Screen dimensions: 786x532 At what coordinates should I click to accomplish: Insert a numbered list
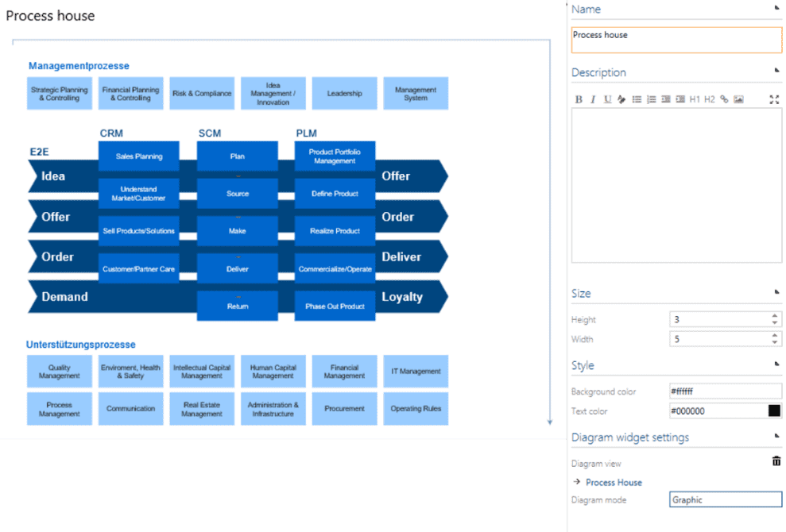coord(651,99)
